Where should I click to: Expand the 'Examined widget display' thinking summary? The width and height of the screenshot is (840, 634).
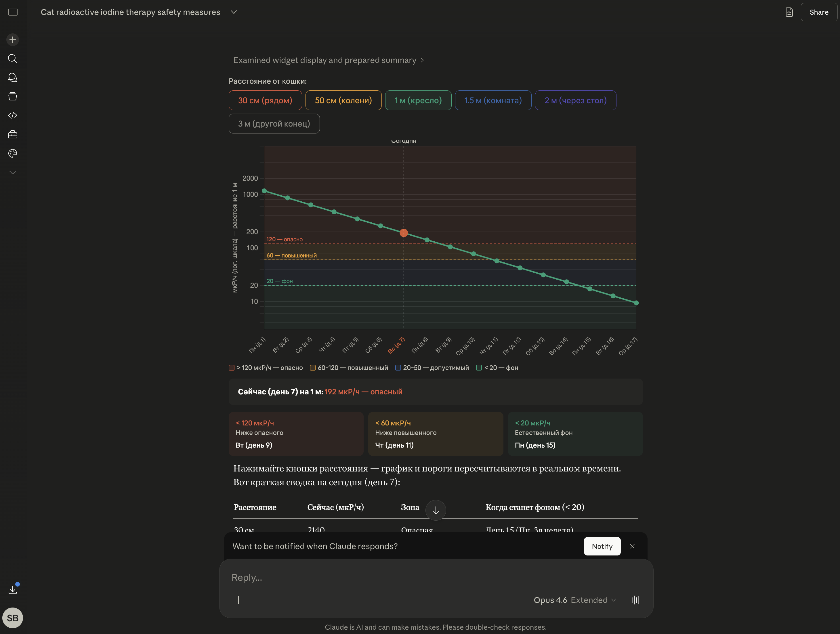tap(329, 60)
